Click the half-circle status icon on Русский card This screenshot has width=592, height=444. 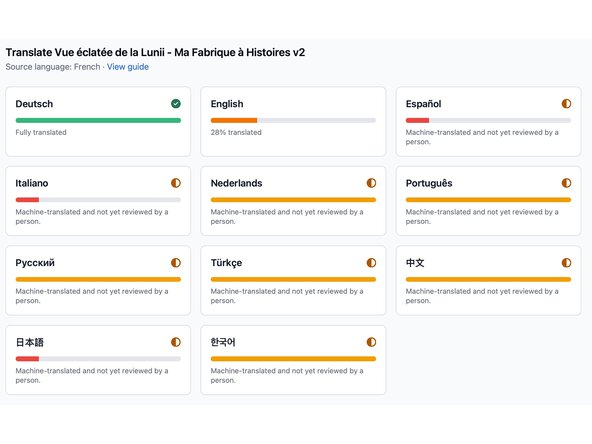tap(176, 263)
